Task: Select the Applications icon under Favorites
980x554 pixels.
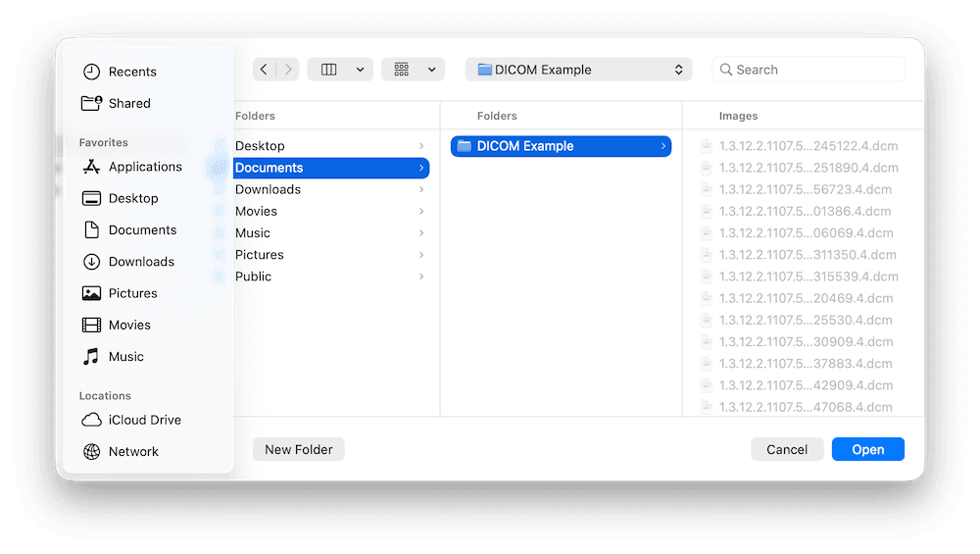Action: (91, 167)
